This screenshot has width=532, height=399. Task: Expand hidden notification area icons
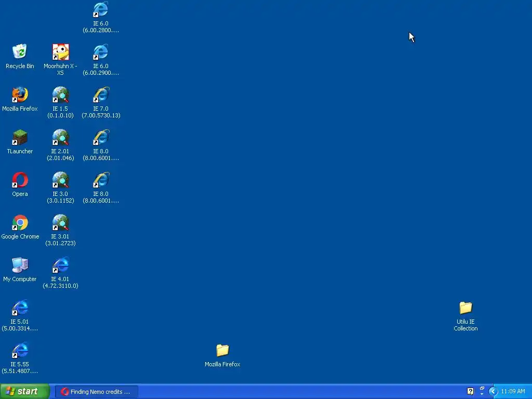pyautogui.click(x=493, y=392)
